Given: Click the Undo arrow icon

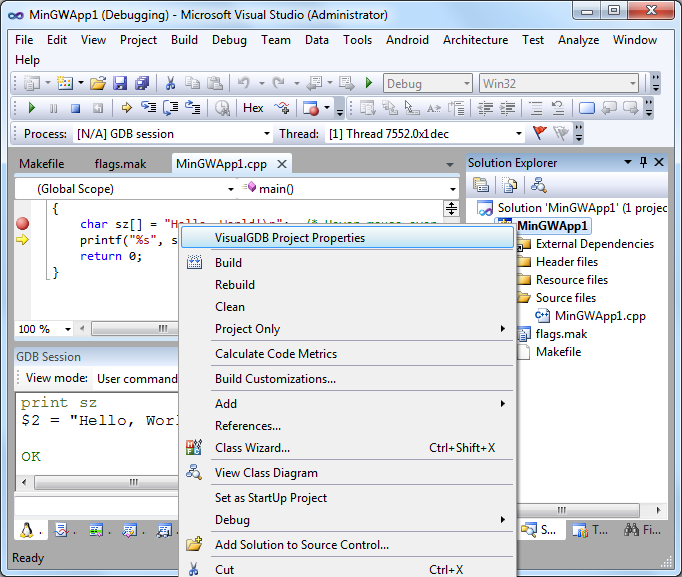Looking at the screenshot, I should (x=243, y=82).
